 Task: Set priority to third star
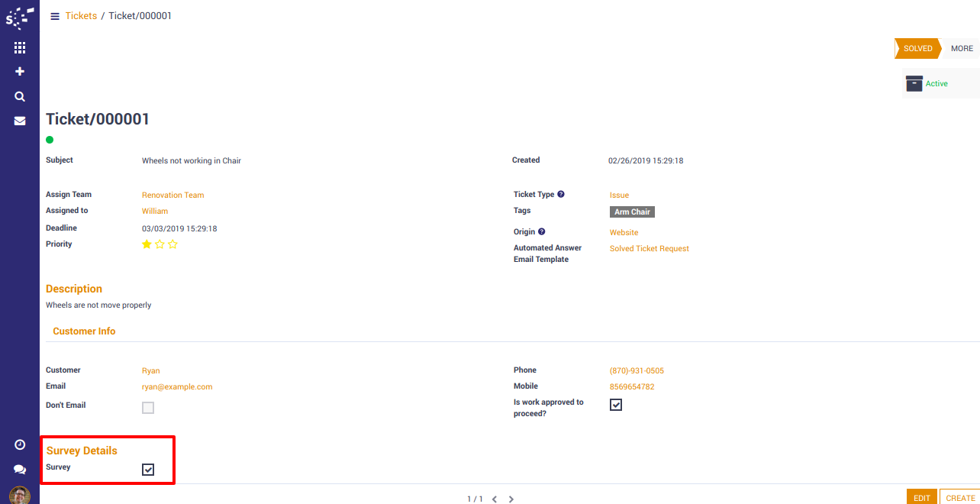point(173,244)
